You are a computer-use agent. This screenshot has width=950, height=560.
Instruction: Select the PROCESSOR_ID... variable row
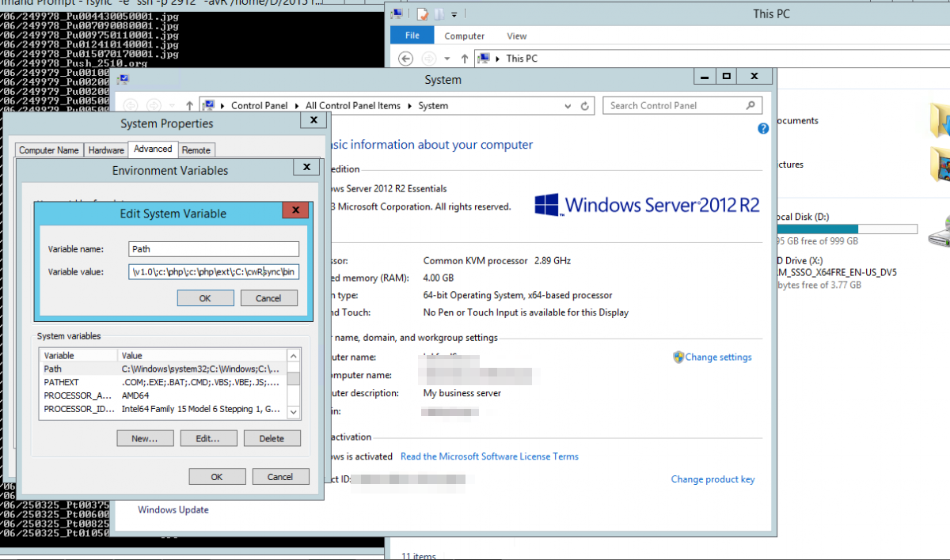(x=163, y=409)
